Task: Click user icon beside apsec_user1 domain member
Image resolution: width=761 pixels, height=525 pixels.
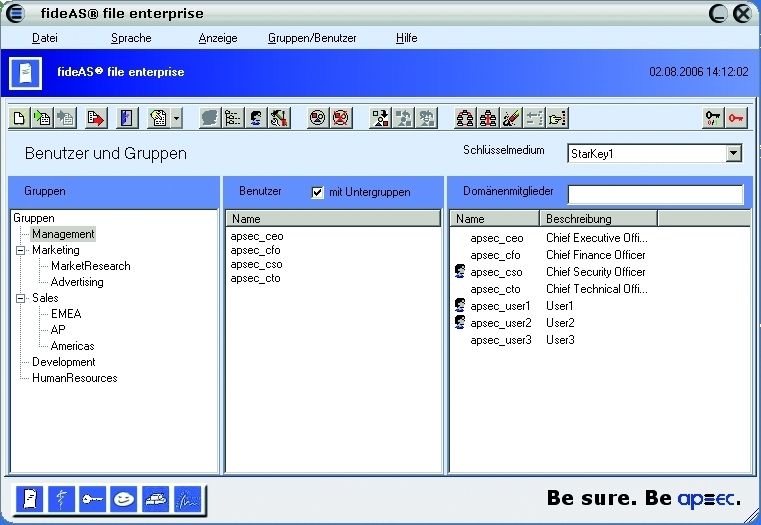Action: 460,305
